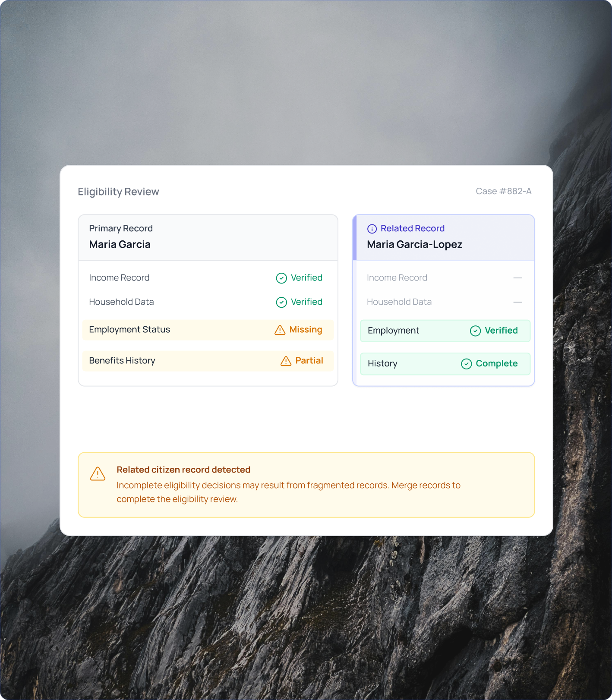Select the History row in Related Record
Image resolution: width=612 pixels, height=700 pixels.
click(445, 364)
